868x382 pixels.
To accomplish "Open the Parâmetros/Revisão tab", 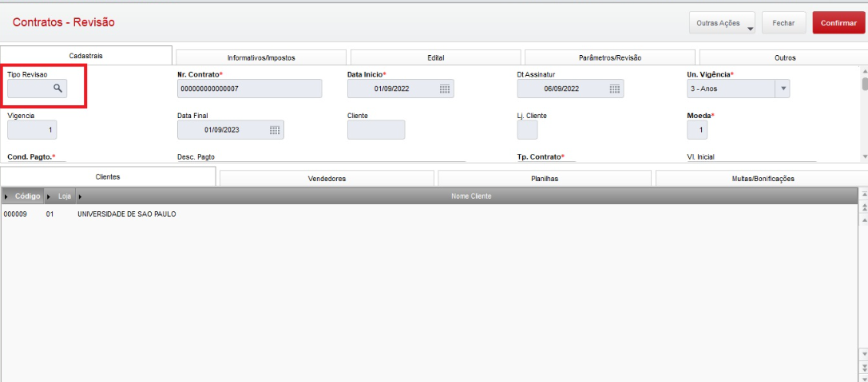I will pyautogui.click(x=610, y=57).
